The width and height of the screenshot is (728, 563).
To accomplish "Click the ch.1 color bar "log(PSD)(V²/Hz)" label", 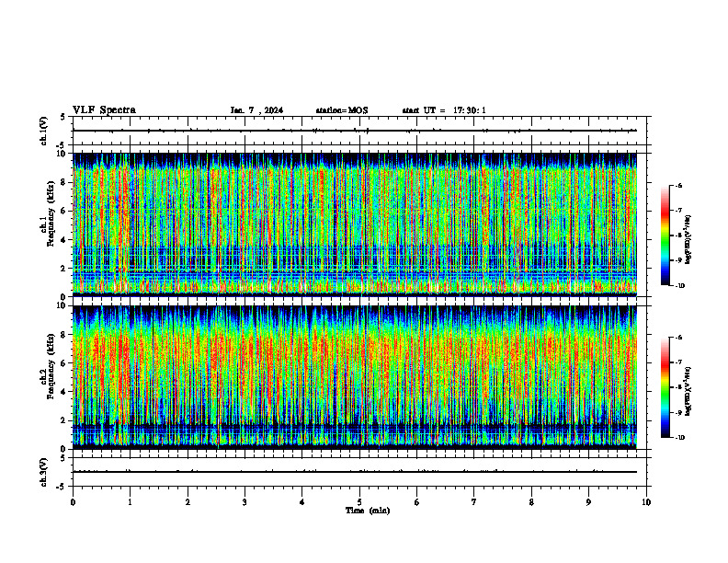I will pos(688,239).
